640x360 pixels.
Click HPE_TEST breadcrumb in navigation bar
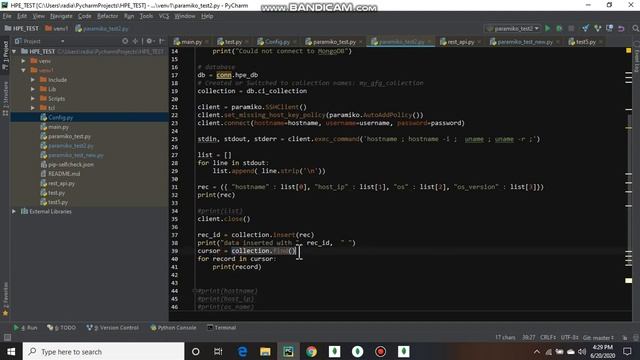(x=22, y=29)
